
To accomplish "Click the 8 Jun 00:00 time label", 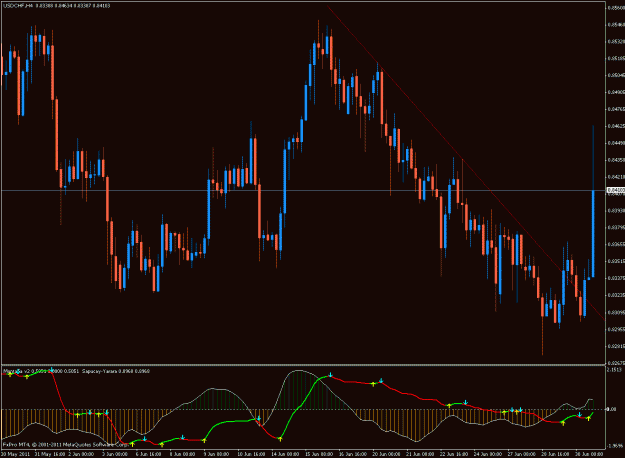I will [182, 454].
